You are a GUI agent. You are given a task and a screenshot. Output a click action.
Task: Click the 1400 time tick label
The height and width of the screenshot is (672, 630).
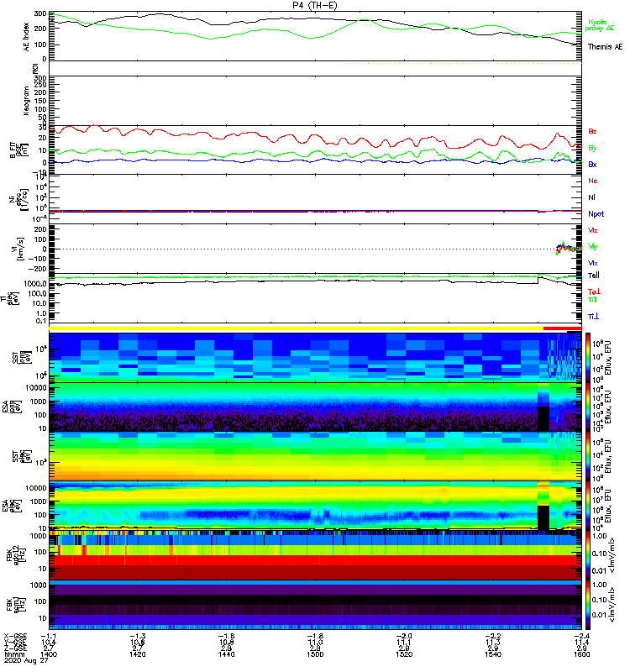click(49, 654)
